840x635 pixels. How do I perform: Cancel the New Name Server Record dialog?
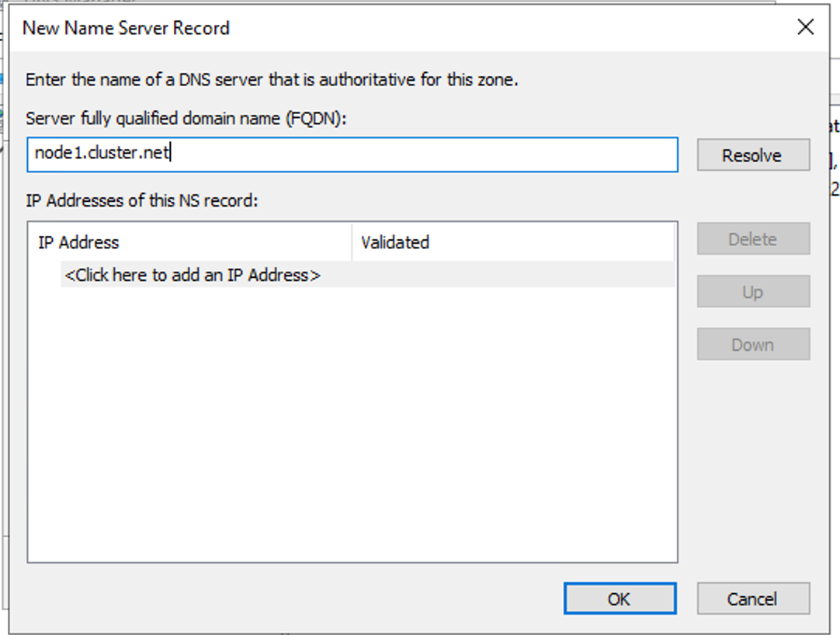752,599
